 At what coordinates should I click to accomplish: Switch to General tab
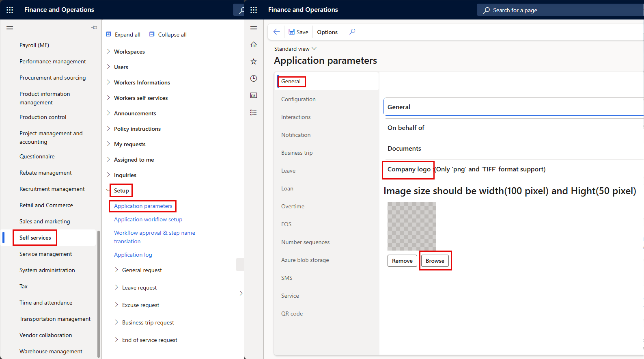pos(326,81)
